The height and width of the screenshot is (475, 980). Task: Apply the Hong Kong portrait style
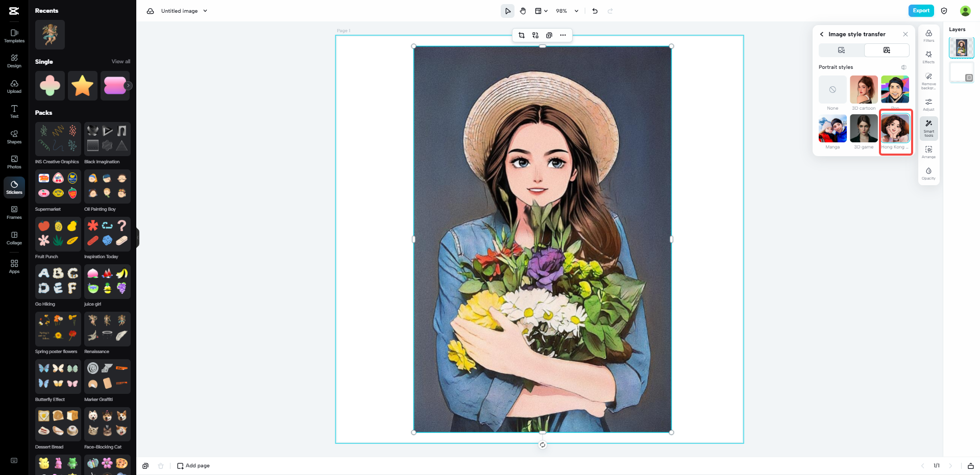point(895,129)
